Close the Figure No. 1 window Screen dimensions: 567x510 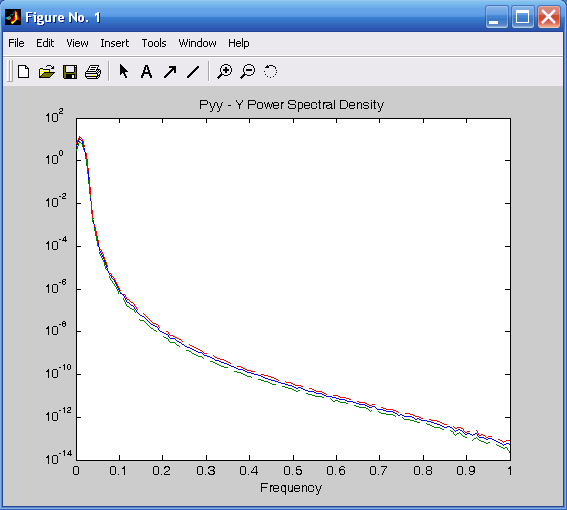(x=549, y=17)
